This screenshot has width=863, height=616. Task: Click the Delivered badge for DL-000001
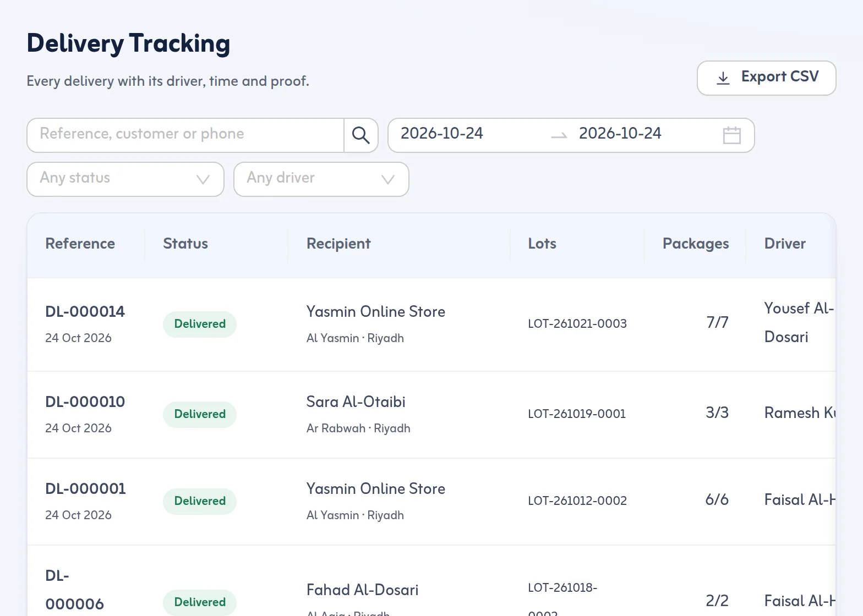(x=200, y=502)
